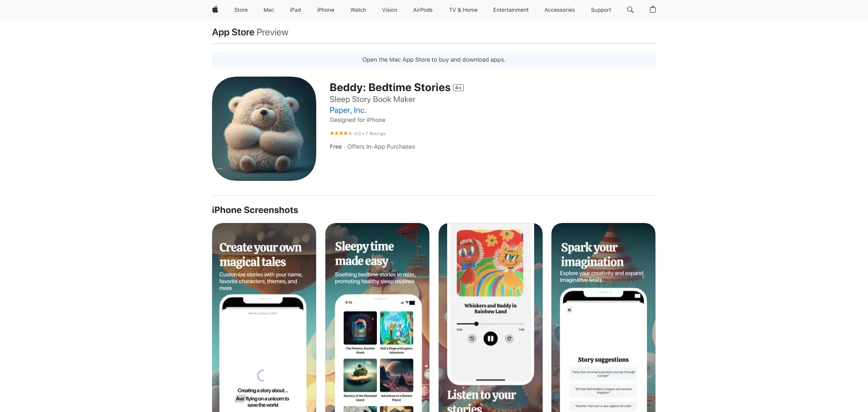
Task: Click the skip forward icon in story player
Action: click(x=509, y=339)
